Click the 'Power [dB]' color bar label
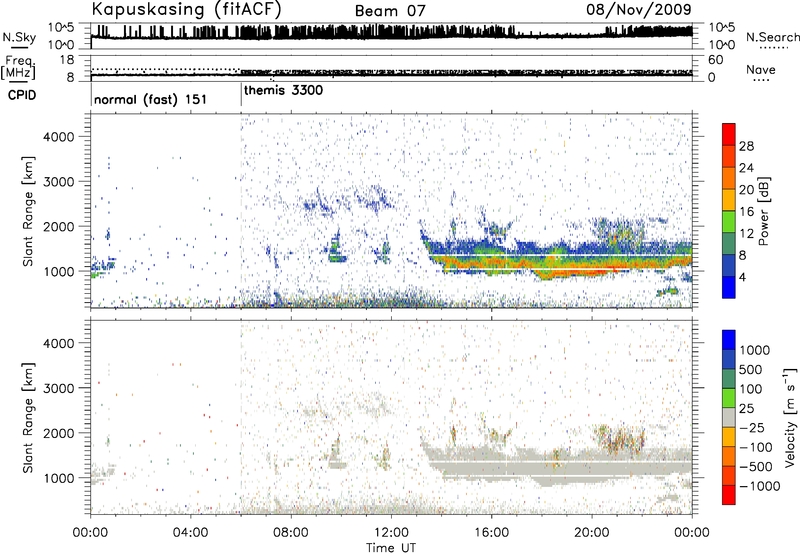The image size is (800, 554). (763, 211)
